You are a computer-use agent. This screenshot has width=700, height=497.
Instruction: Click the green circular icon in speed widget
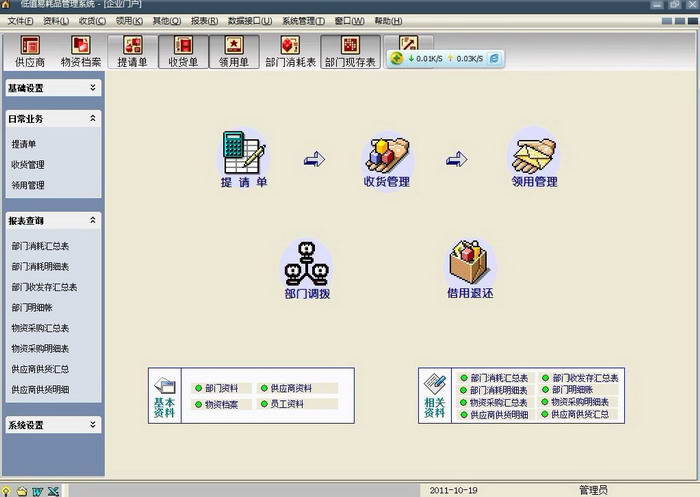tap(396, 58)
